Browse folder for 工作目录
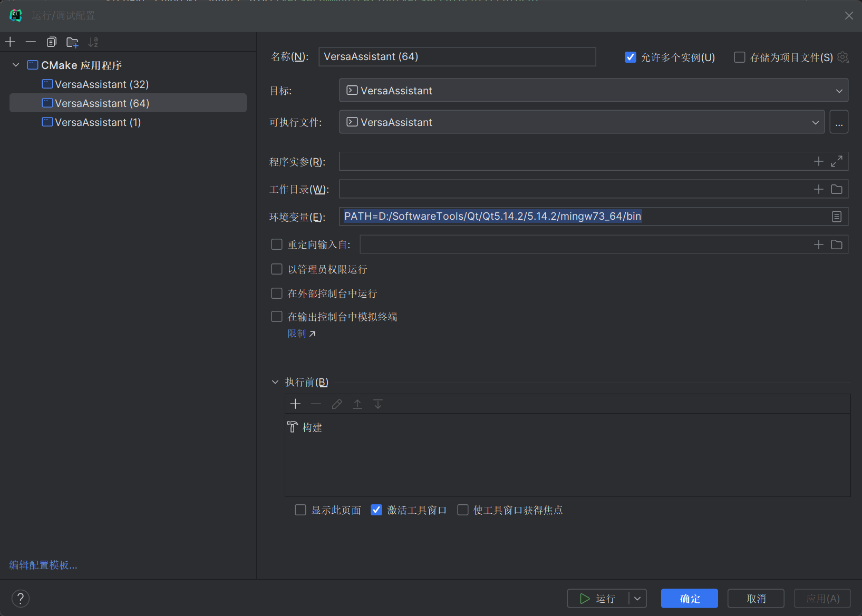 [x=837, y=189]
